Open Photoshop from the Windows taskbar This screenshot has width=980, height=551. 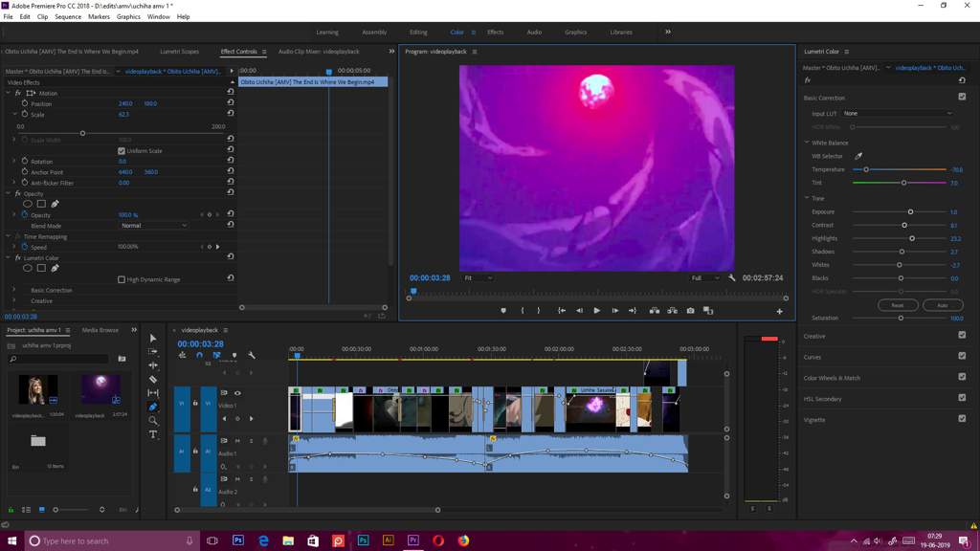pyautogui.click(x=238, y=540)
